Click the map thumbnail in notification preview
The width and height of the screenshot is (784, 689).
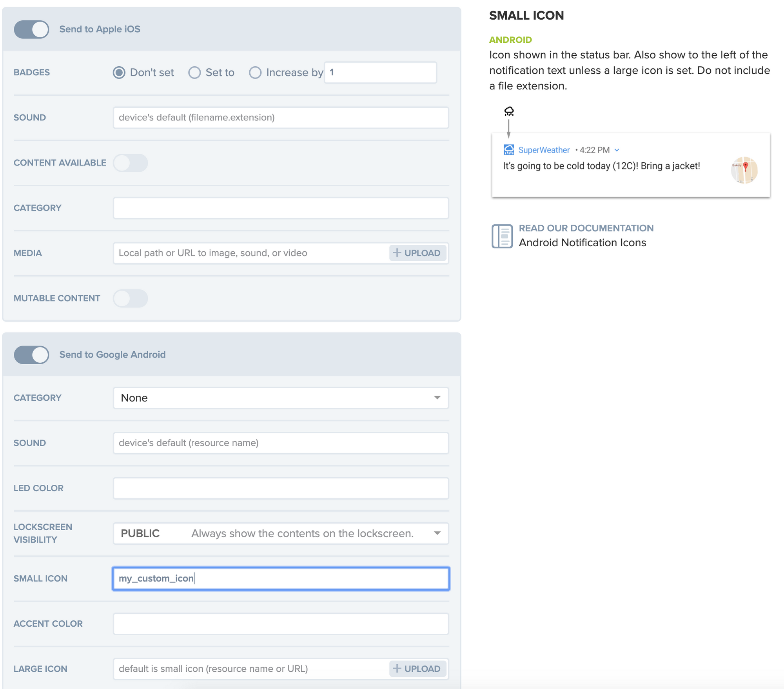[744, 170]
